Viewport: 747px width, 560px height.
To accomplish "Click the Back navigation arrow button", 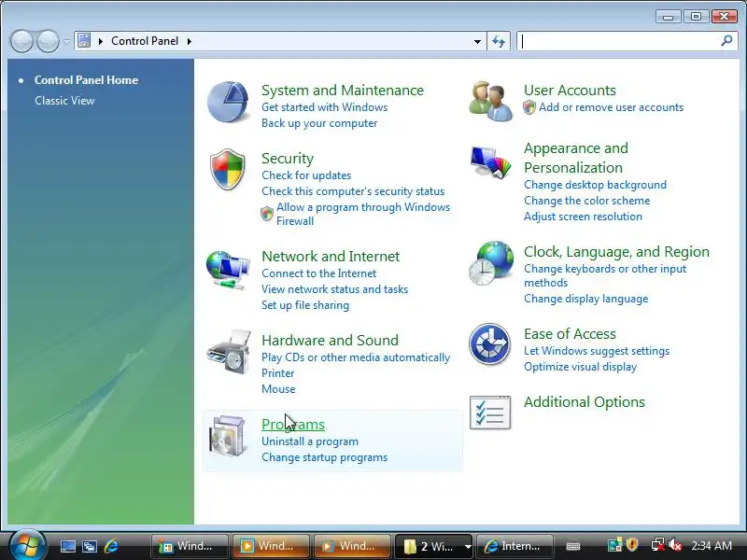I will tap(21, 41).
